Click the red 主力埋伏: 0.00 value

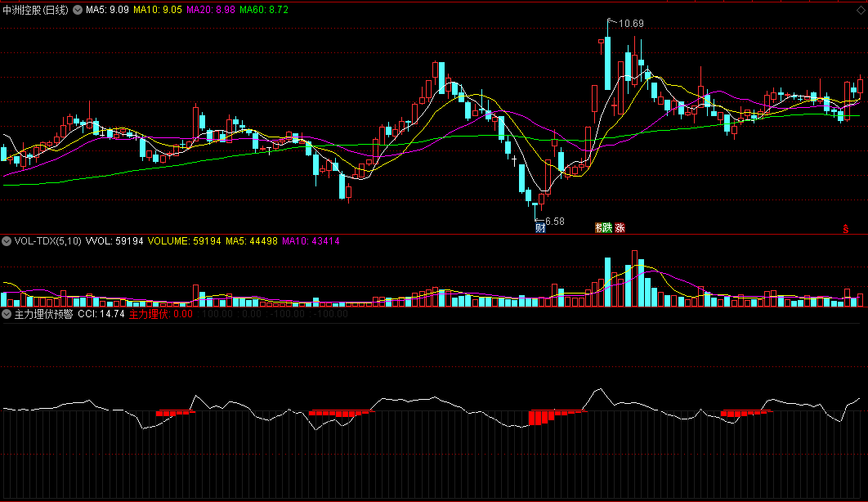[x=161, y=314]
